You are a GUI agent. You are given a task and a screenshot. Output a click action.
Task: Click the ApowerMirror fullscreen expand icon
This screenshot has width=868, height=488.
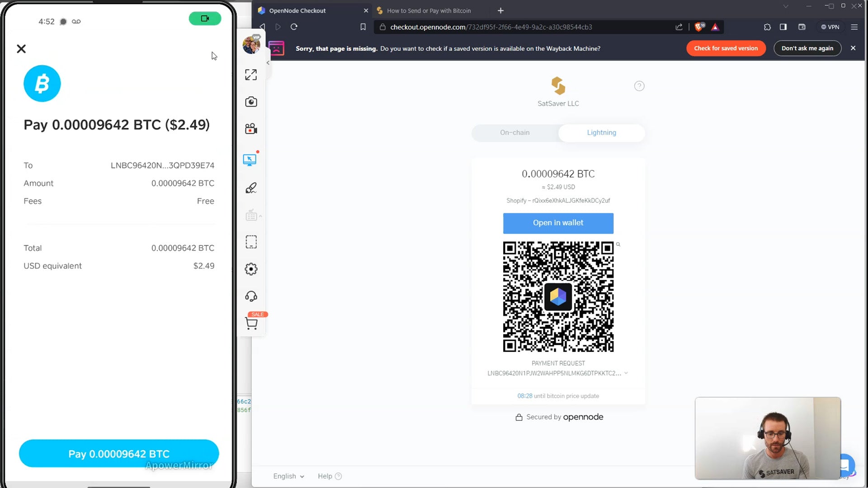click(251, 75)
